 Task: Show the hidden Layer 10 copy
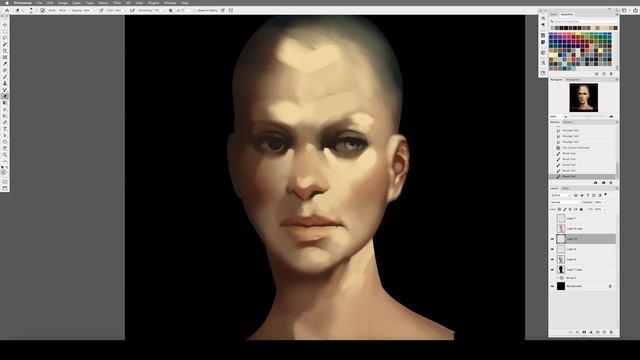tap(552, 229)
